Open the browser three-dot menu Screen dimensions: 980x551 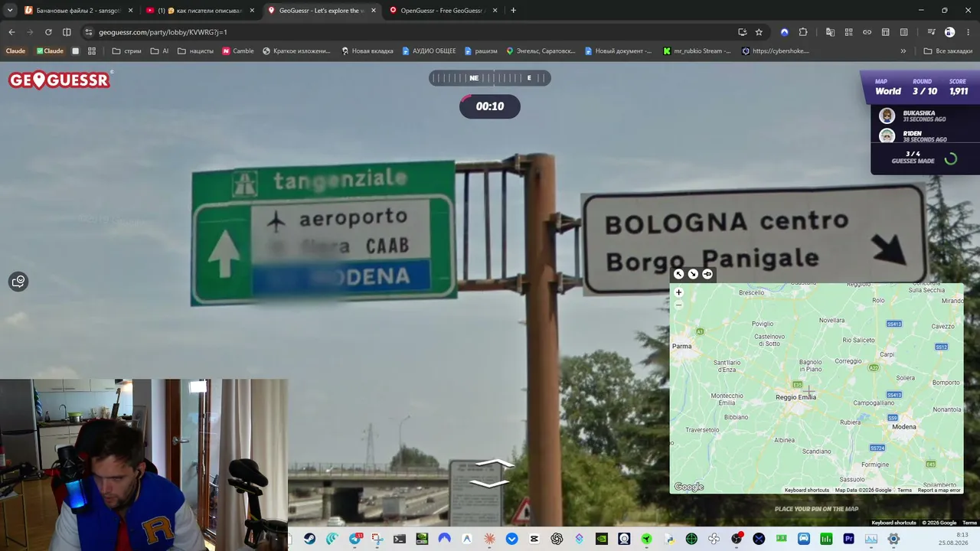point(969,32)
